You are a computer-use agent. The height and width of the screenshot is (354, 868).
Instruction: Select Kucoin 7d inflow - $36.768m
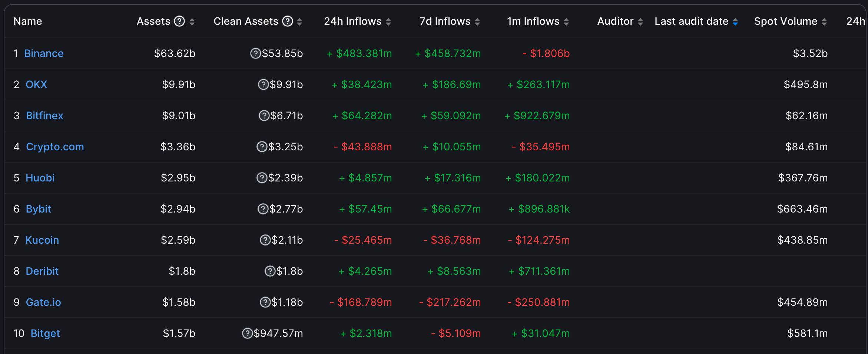452,240
